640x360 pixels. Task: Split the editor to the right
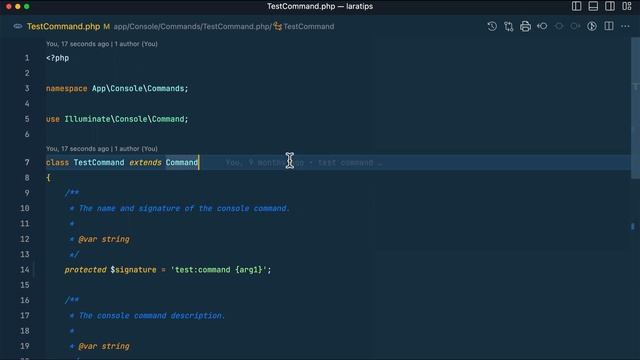pos(609,26)
